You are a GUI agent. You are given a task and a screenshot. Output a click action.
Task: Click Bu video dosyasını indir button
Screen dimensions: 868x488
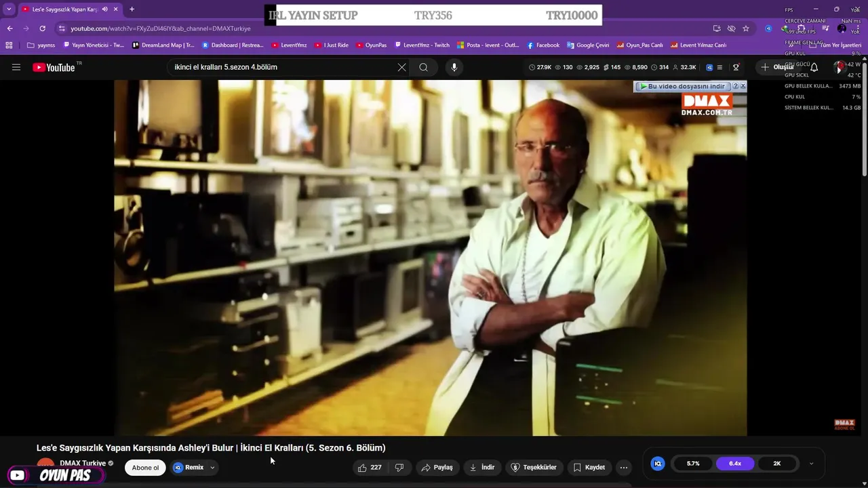[682, 86]
